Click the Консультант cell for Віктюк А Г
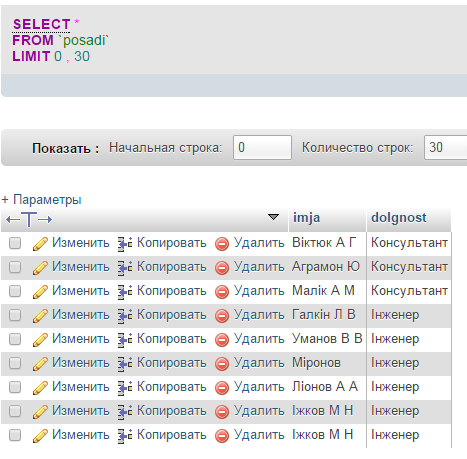This screenshot has height=459, width=467. coord(409,243)
